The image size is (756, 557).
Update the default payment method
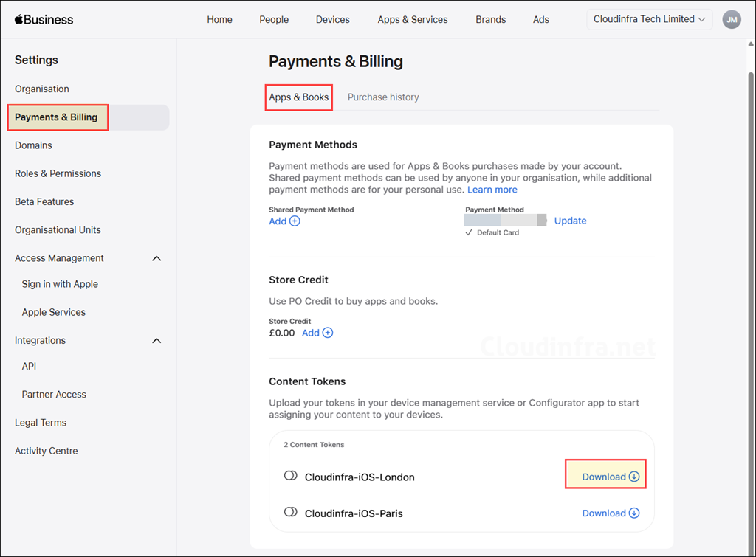(x=571, y=221)
